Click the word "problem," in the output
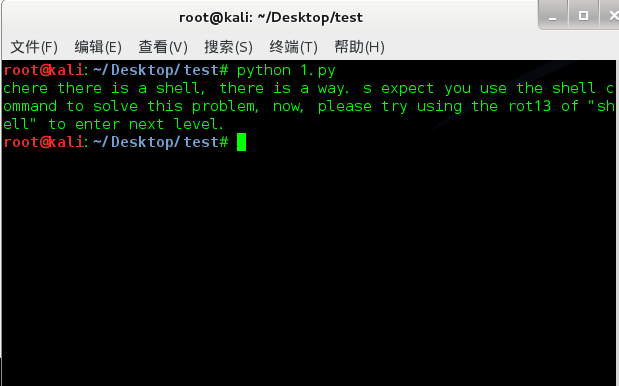The height and width of the screenshot is (386, 619). click(225, 107)
